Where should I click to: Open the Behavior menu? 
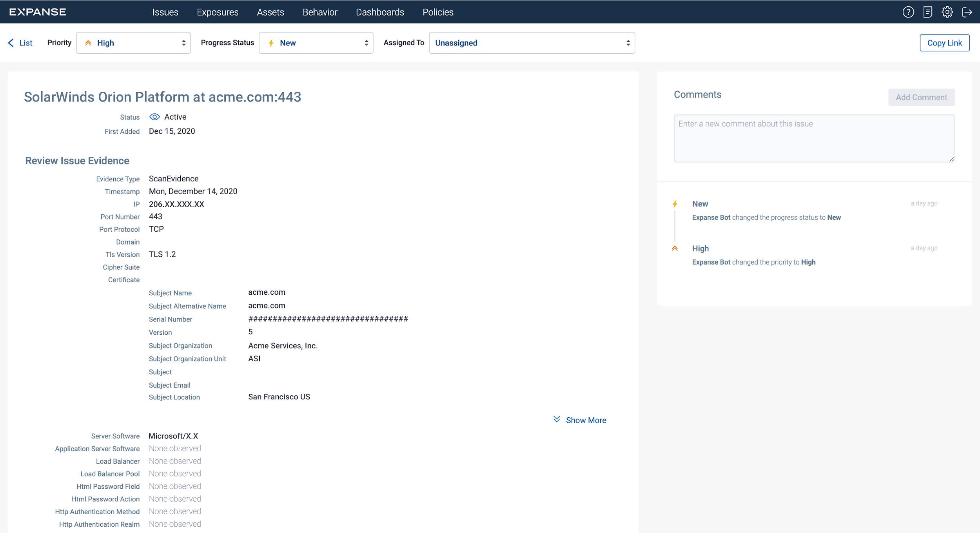coord(320,12)
